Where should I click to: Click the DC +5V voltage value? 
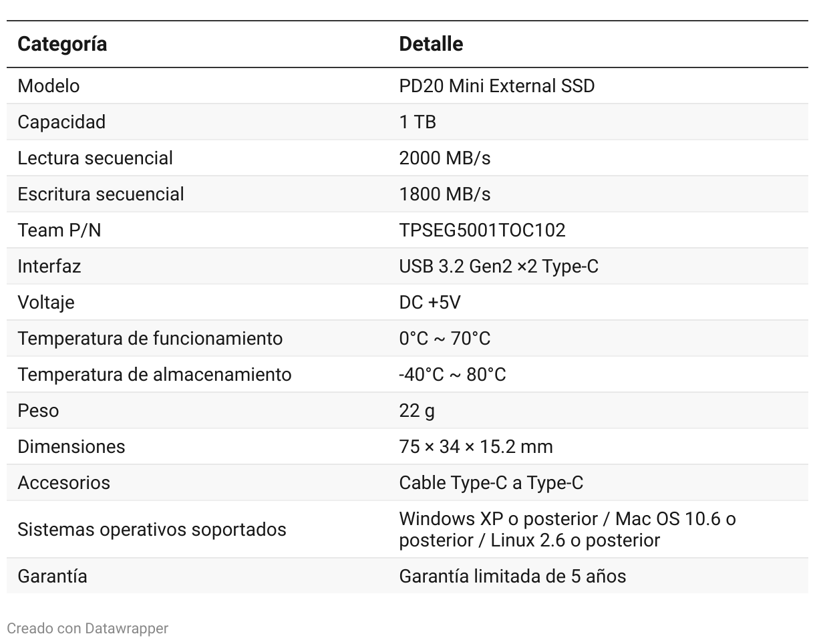430,303
